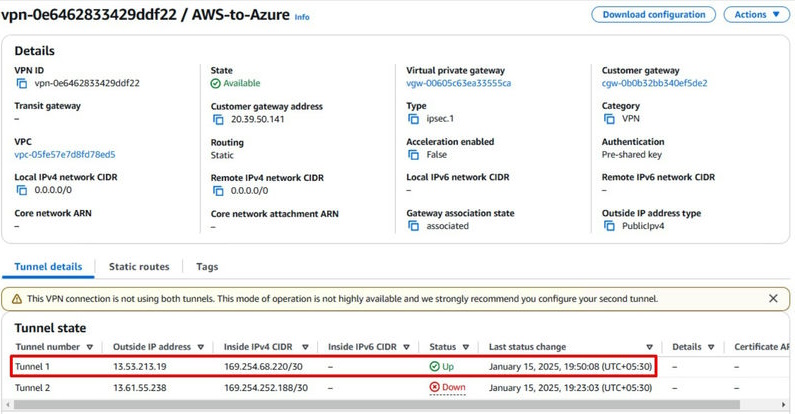Screen dimensions: 795x414
Task: Switch to the Static routes tab
Action: (139, 267)
